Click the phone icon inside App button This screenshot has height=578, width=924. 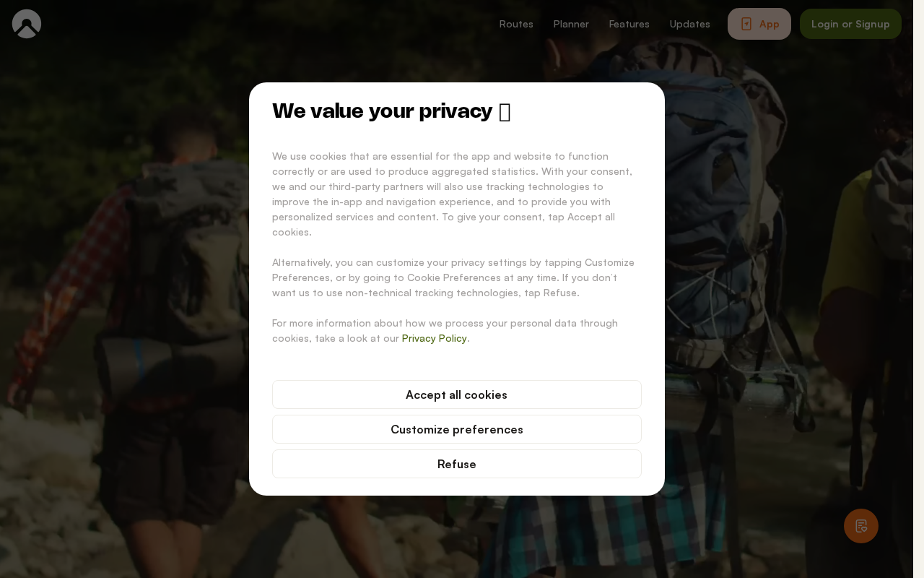746,24
